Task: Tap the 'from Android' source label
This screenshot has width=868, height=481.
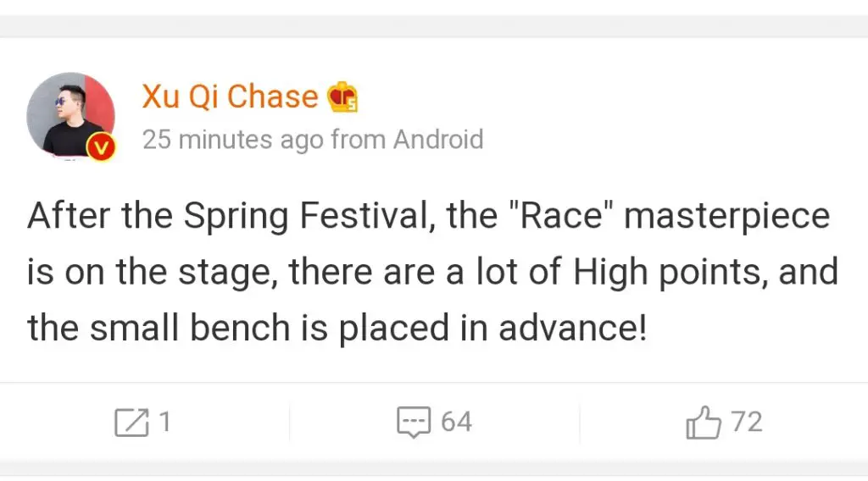Action: click(407, 140)
